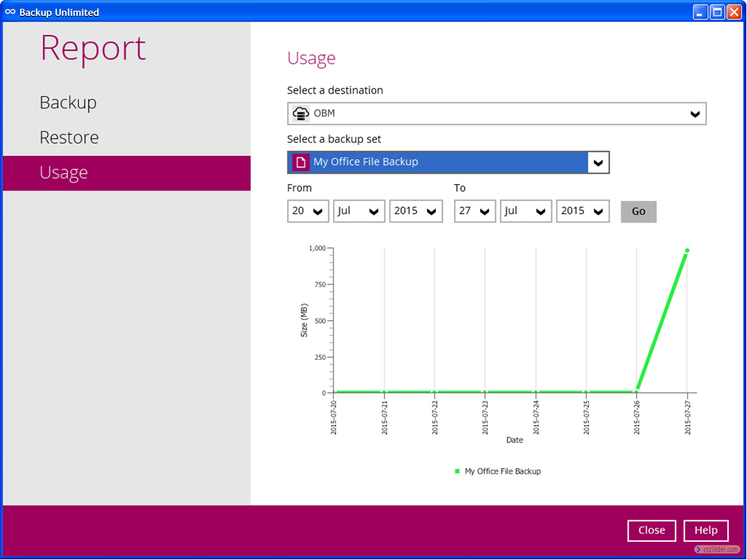Open the Restore report section
Image resolution: width=747 pixels, height=560 pixels.
(69, 138)
